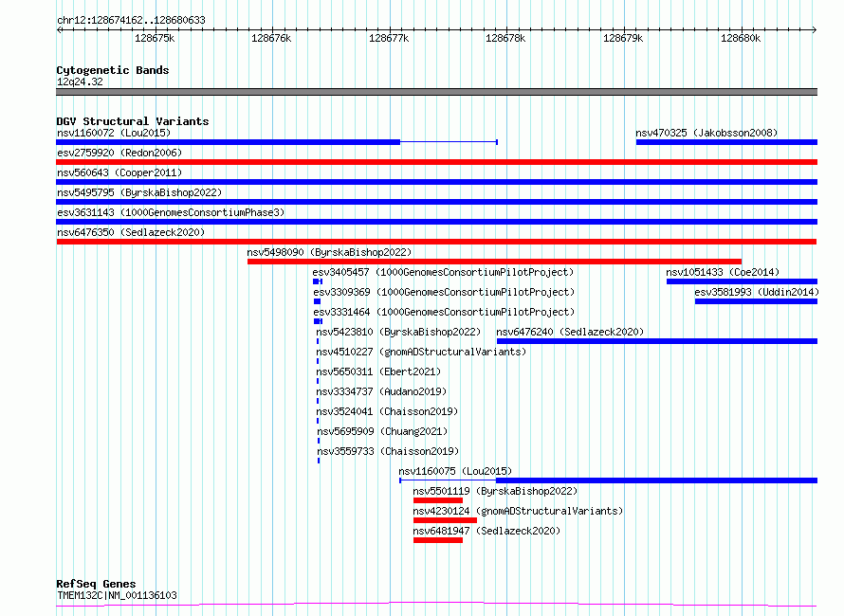This screenshot has height=616, width=844.
Task: Click the RefSeq Genes track title
Action: click(96, 584)
